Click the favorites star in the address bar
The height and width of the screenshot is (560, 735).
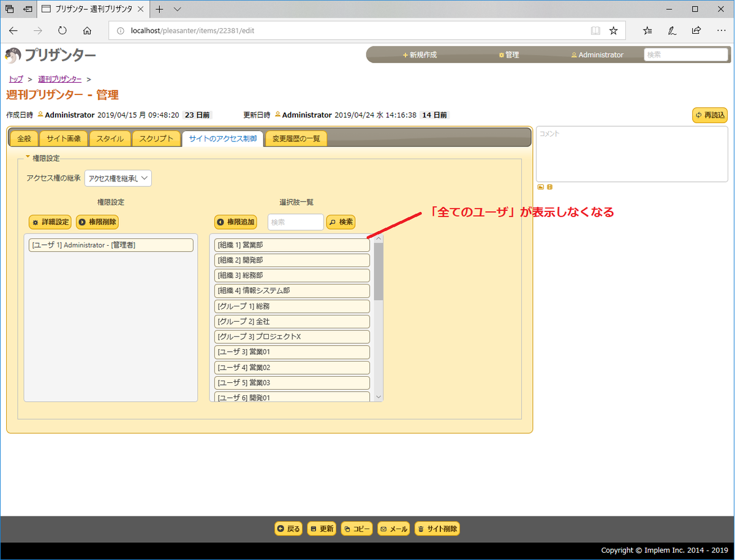tap(613, 30)
